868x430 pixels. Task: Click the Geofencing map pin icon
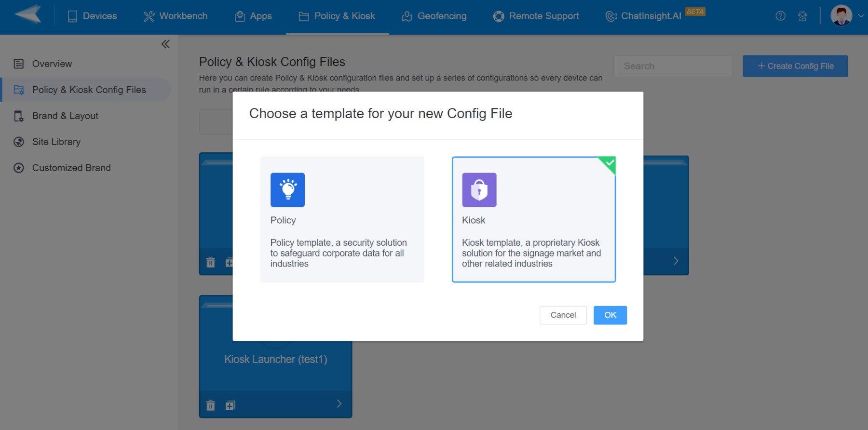407,16
